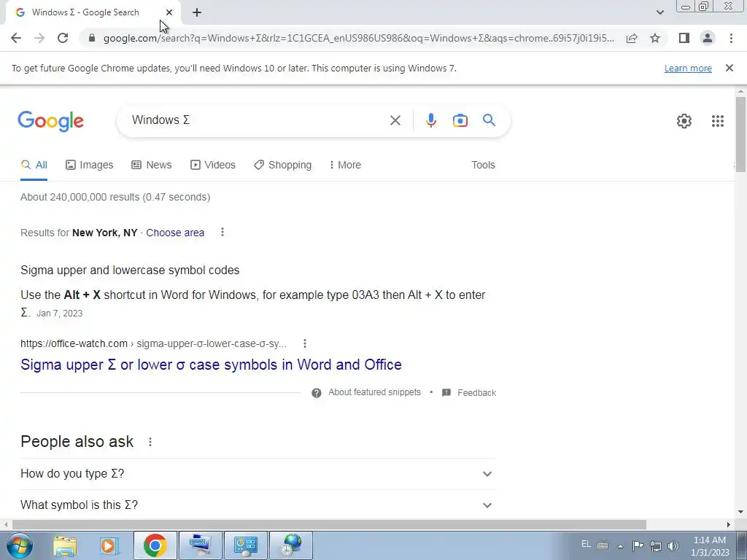This screenshot has width=747, height=560.
Task: Show hidden system tray icons
Action: [620, 545]
